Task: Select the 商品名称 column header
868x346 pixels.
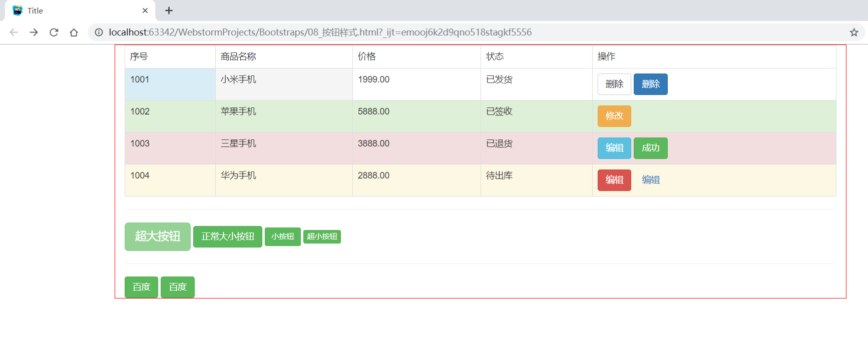Action: (284, 56)
